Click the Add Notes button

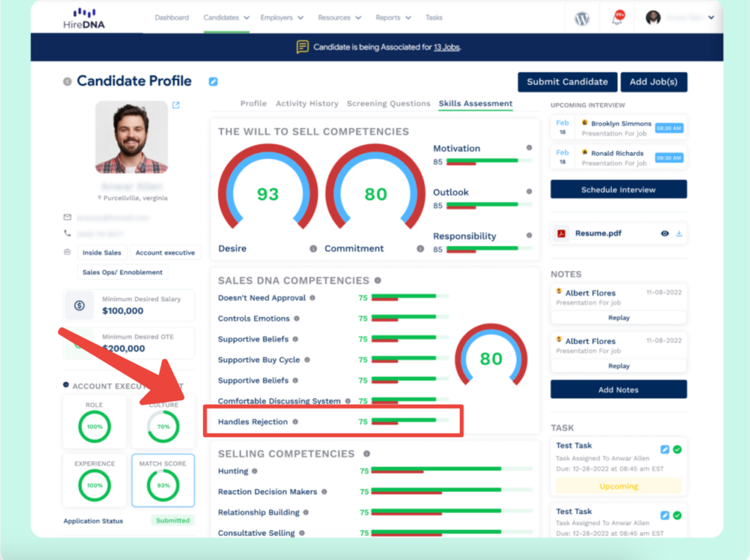coord(618,389)
